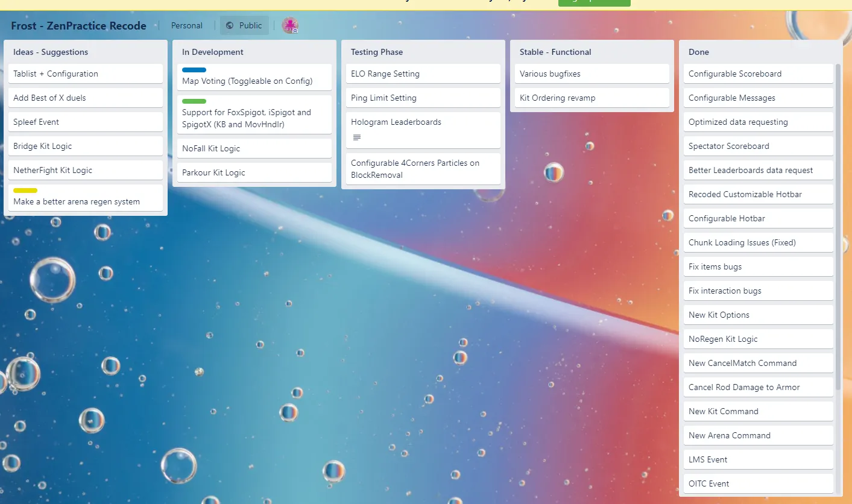
Task: Click the blue label on Map Voting card
Action: pyautogui.click(x=194, y=70)
